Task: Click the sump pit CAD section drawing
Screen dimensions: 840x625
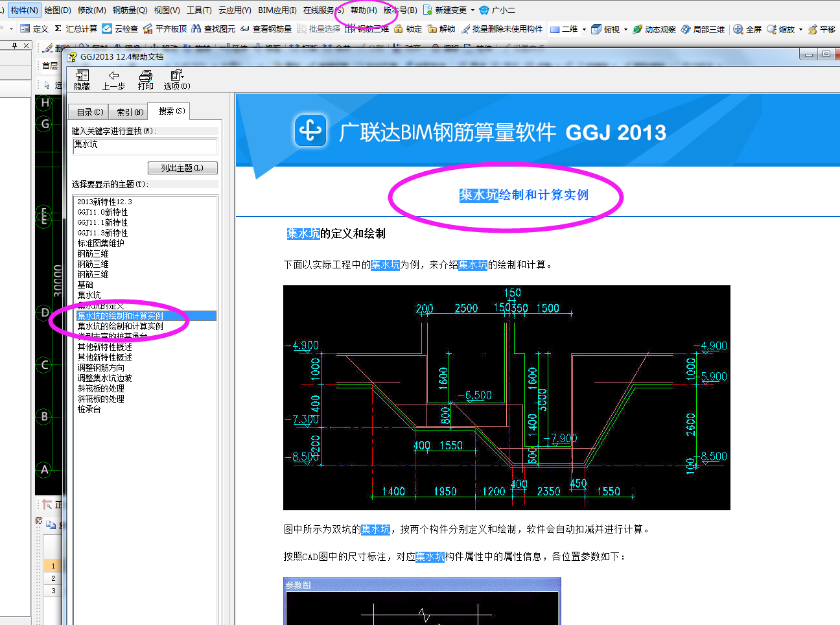Action: pyautogui.click(x=507, y=397)
